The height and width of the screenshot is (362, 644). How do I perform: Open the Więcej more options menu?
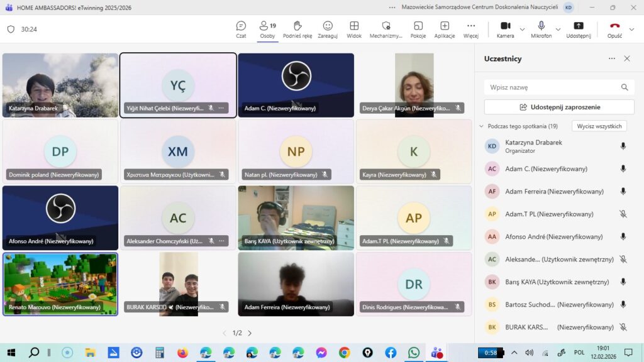470,30
